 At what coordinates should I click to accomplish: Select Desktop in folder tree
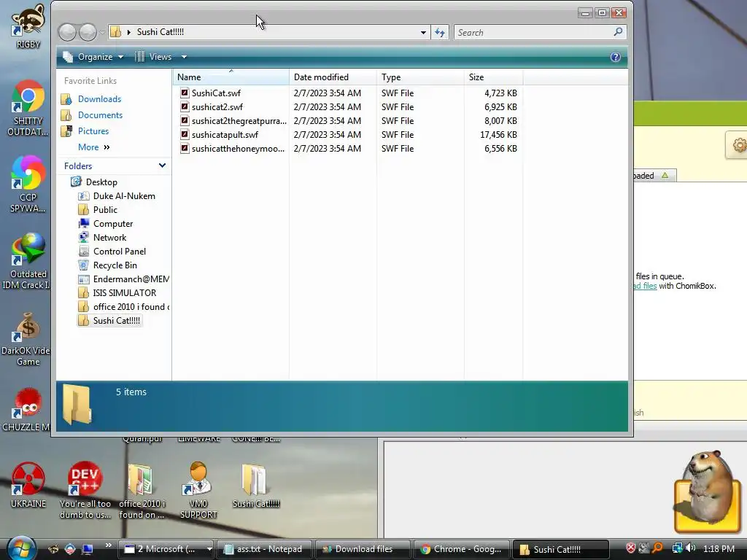pos(101,182)
